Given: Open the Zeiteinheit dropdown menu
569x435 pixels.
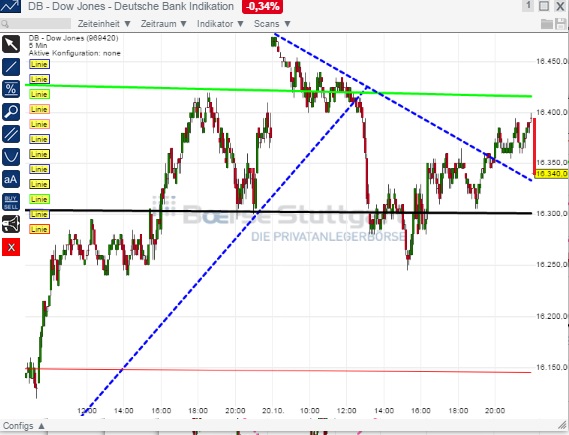Looking at the screenshot, I should 104,24.
